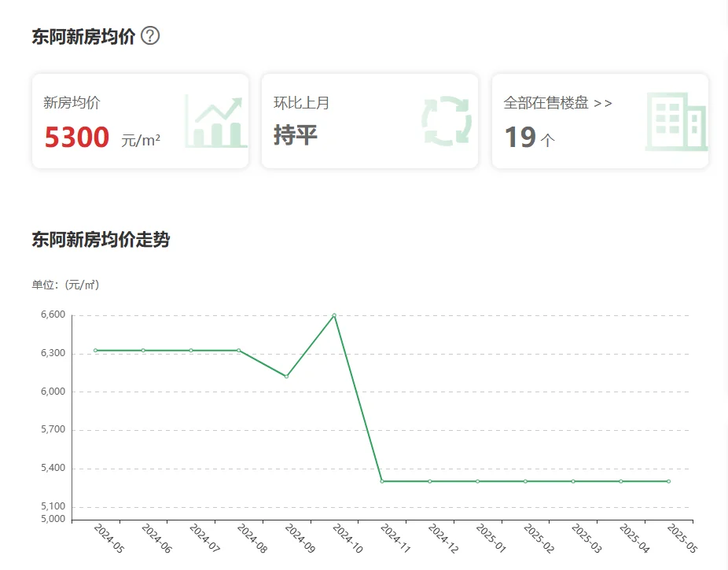
Task: Click the building icon in 全部在售楼盘 card
Action: pyautogui.click(x=675, y=121)
